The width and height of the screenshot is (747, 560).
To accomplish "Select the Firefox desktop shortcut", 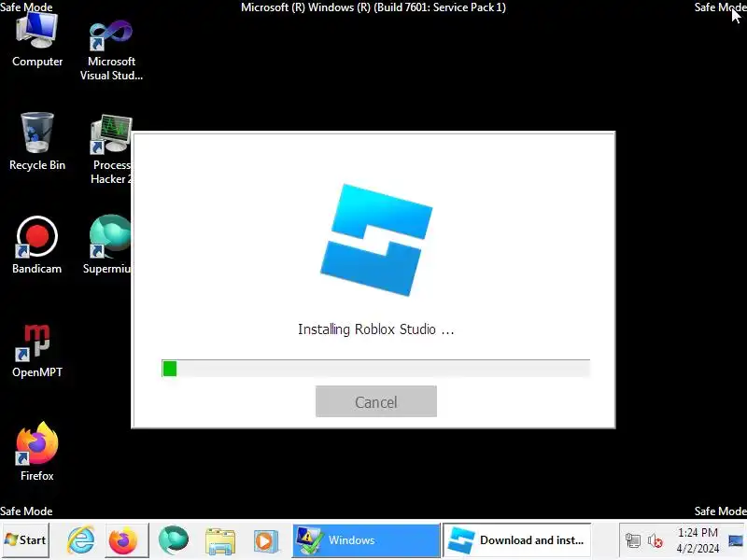I will click(x=37, y=452).
